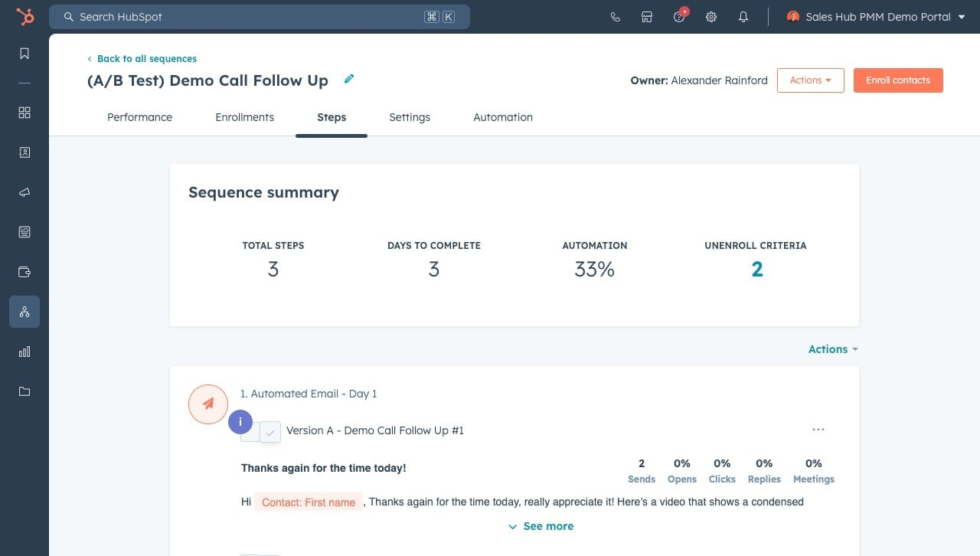Open the settings gear icon
Image resolution: width=980 pixels, height=556 pixels.
pos(711,17)
